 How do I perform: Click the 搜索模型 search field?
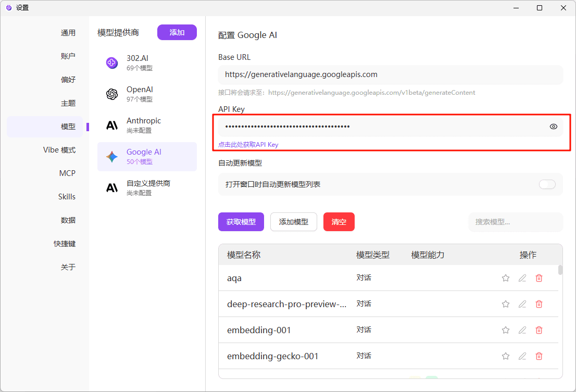click(516, 222)
